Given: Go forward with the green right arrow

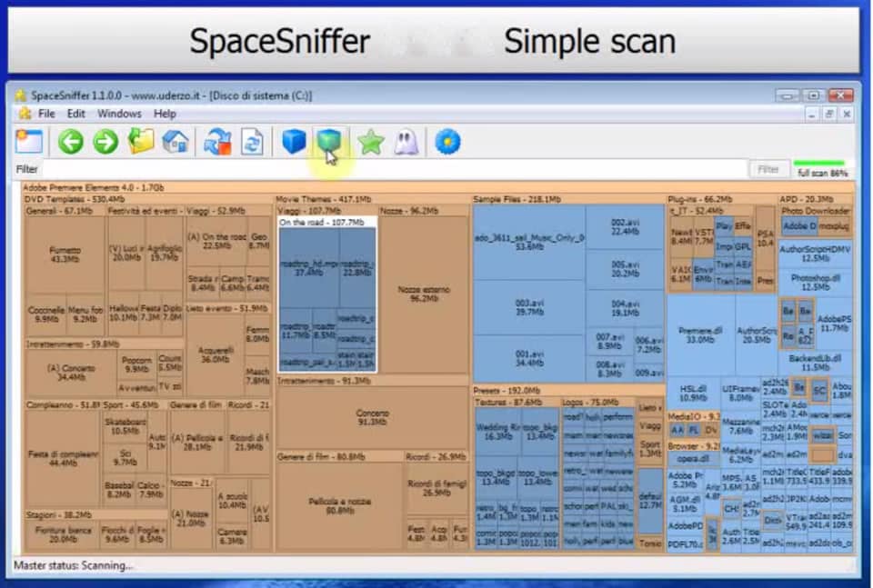Looking at the screenshot, I should (x=105, y=142).
